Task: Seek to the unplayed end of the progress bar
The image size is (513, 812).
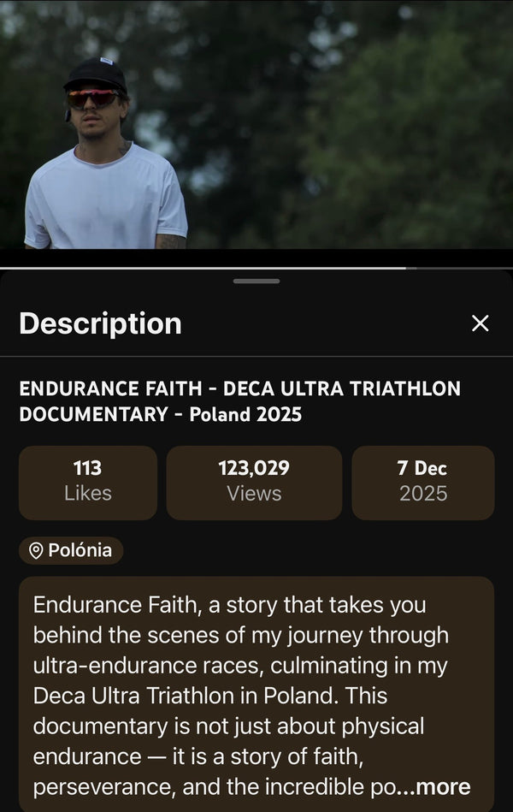Action: pos(462,268)
